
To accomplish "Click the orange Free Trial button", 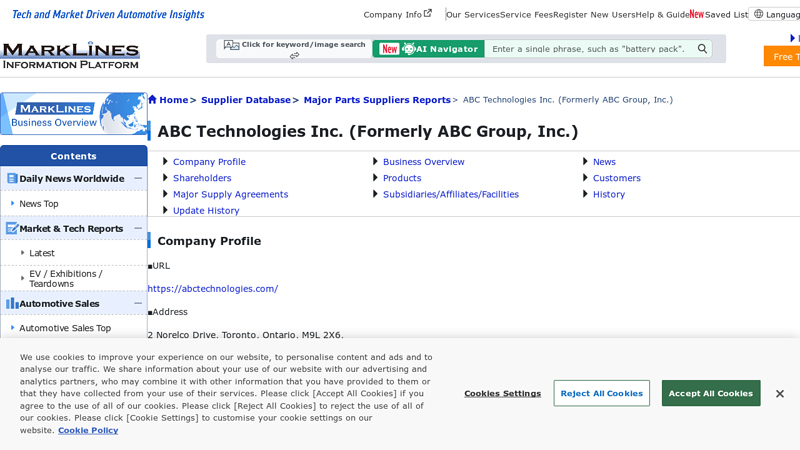I will pos(782,56).
